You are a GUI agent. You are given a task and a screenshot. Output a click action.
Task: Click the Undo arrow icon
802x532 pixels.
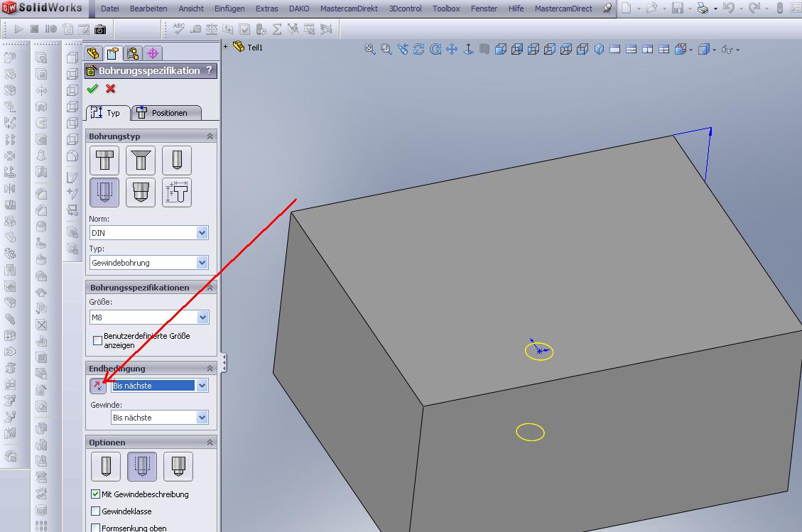pos(729,9)
